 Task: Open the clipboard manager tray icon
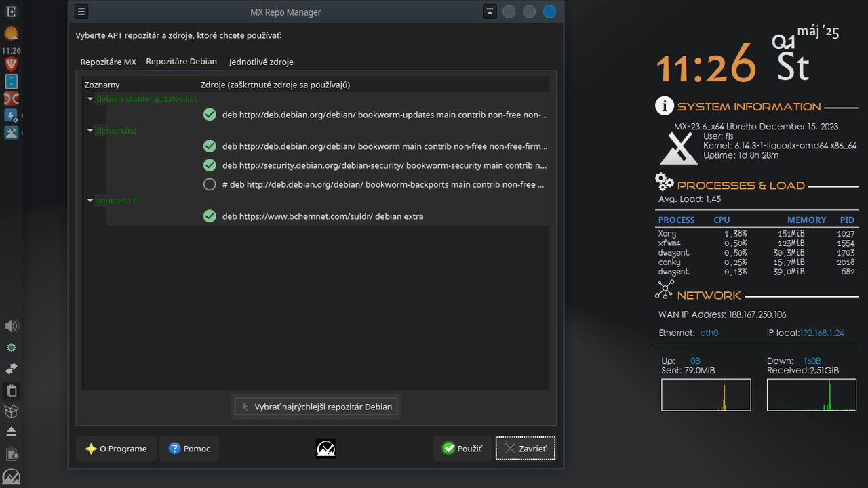12,390
